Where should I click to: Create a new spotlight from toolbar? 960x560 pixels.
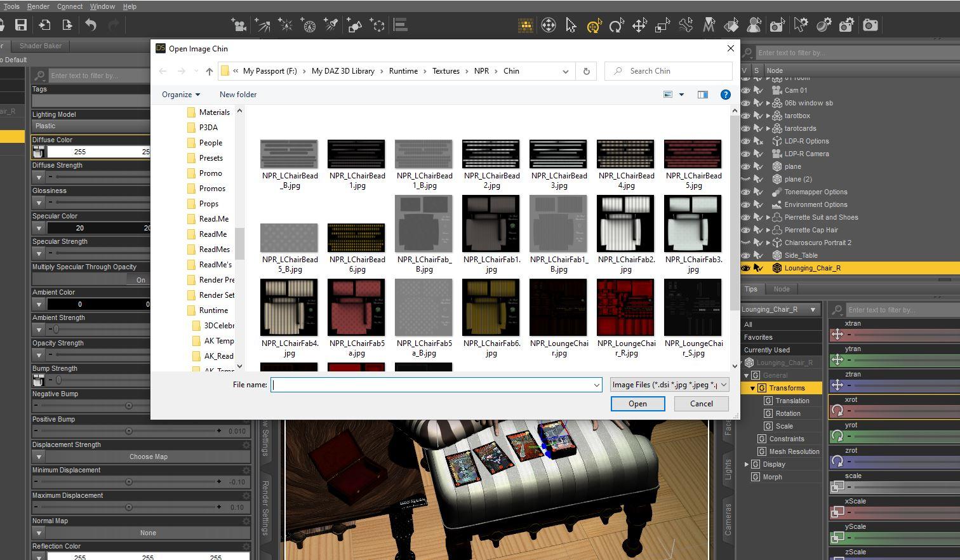pyautogui.click(x=331, y=25)
